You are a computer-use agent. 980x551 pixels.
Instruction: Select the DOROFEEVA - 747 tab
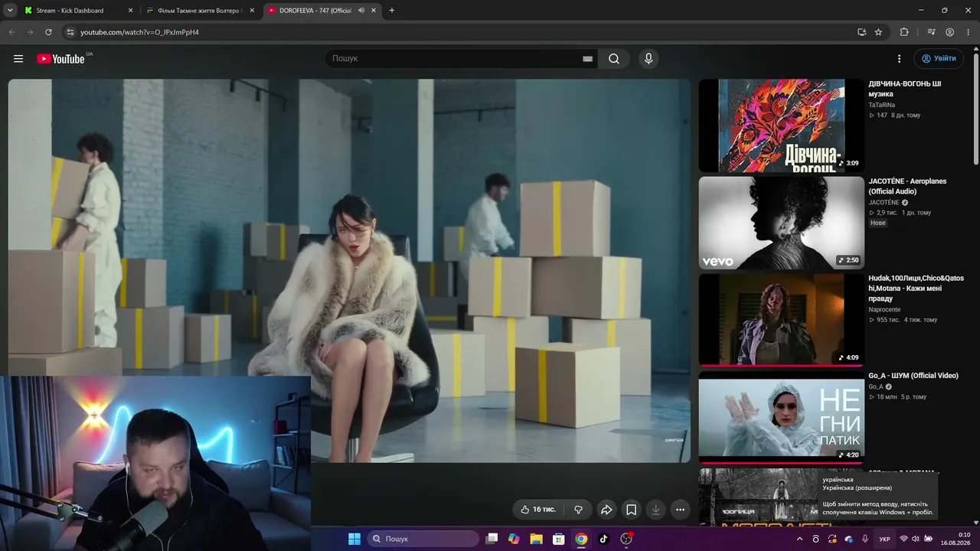click(322, 11)
